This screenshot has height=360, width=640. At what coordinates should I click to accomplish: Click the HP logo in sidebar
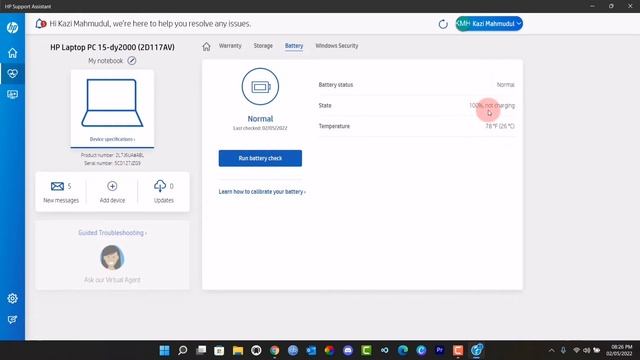[12, 27]
